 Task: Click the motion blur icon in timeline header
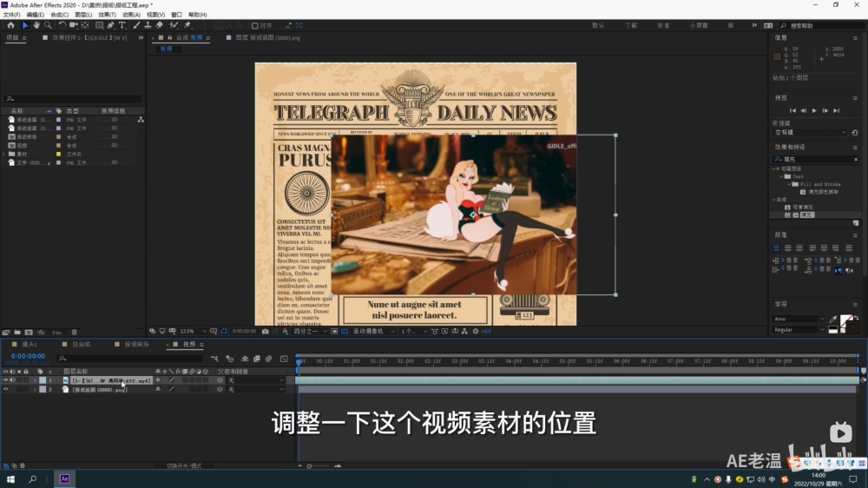pos(268,359)
